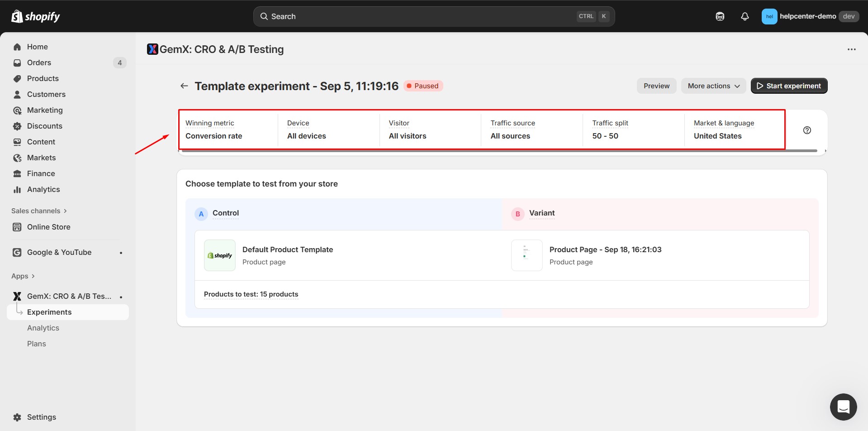The image size is (868, 431).
Task: Click the back arrow beside experiment title
Action: point(184,86)
